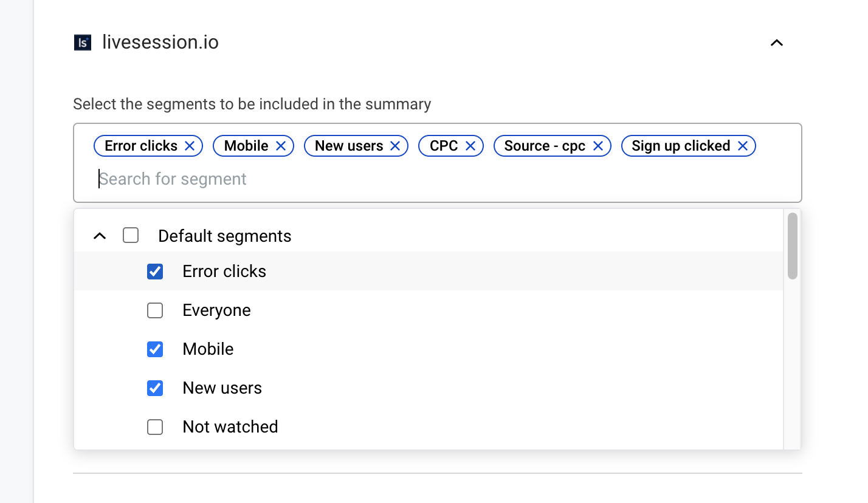Select the Mobile row in the list
Image resolution: width=868 pixels, height=503 pixels.
pyautogui.click(x=207, y=349)
